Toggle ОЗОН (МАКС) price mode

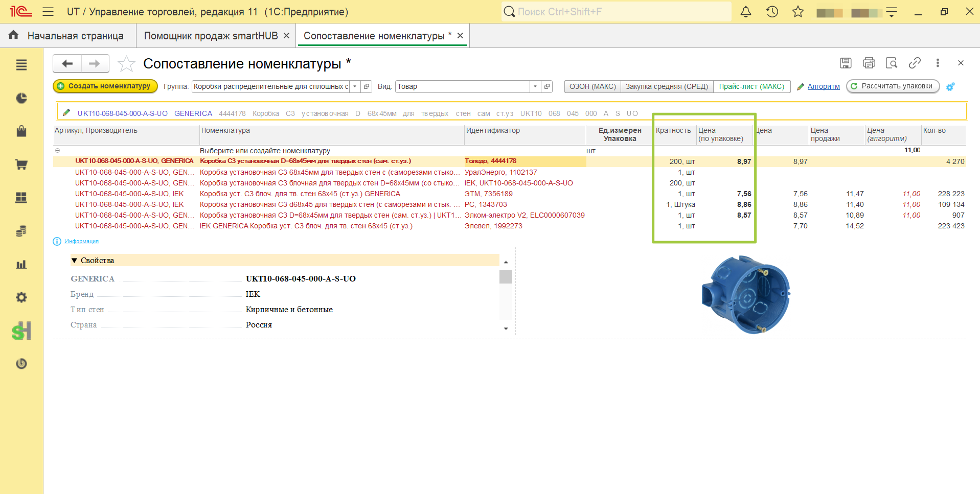(x=592, y=86)
